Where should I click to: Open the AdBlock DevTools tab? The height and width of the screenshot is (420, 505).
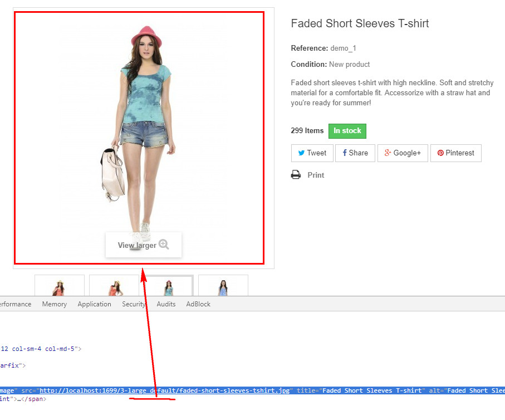click(198, 304)
